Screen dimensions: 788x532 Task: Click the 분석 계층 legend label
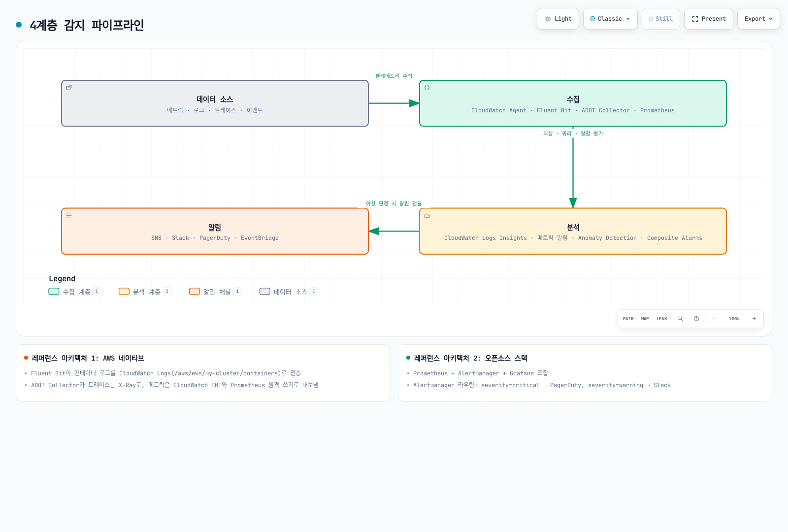pos(147,292)
